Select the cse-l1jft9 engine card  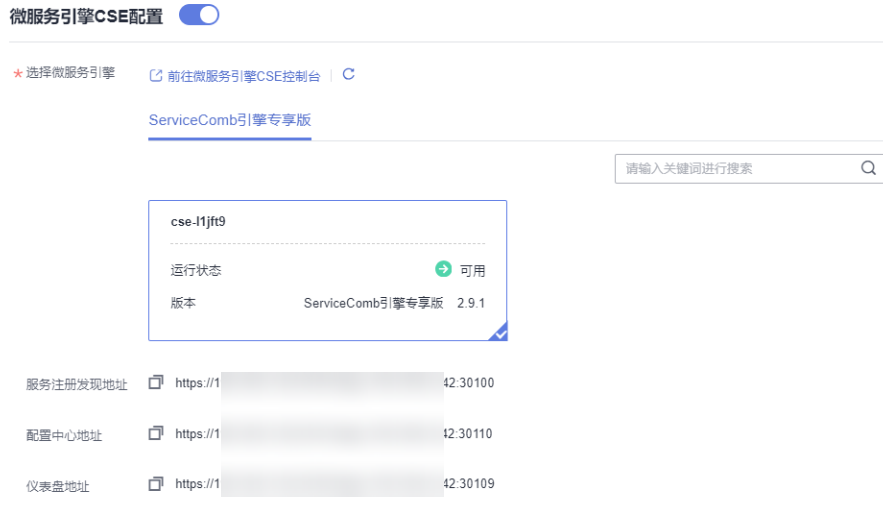tap(328, 270)
